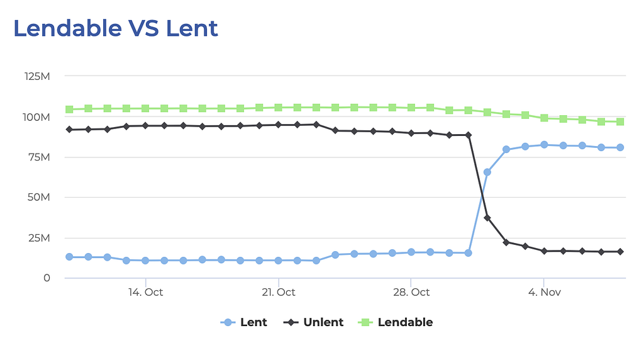This screenshot has width=644, height=350.
Task: Toggle the Lent series legend item
Action: (x=243, y=322)
